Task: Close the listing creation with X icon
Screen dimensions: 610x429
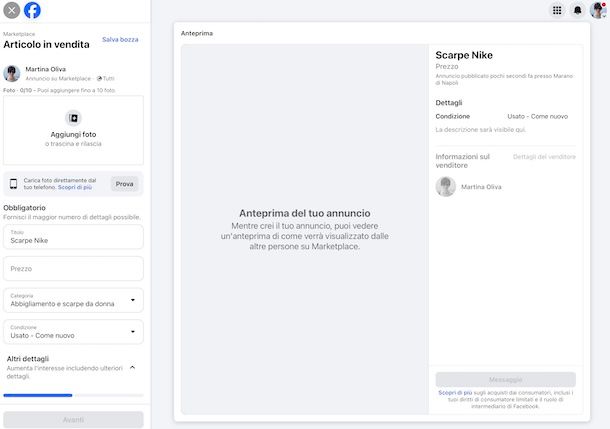Action: (x=12, y=10)
